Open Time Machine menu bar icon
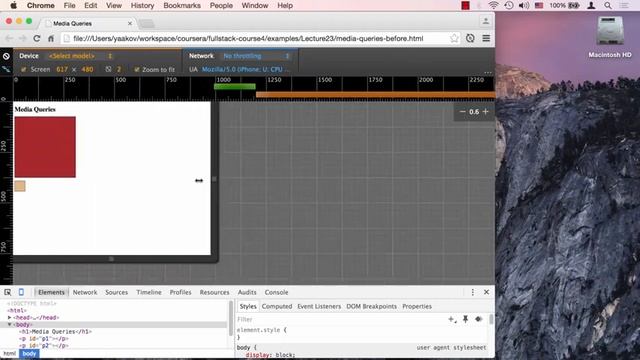Image resolution: width=640 pixels, height=360 pixels. point(509,6)
